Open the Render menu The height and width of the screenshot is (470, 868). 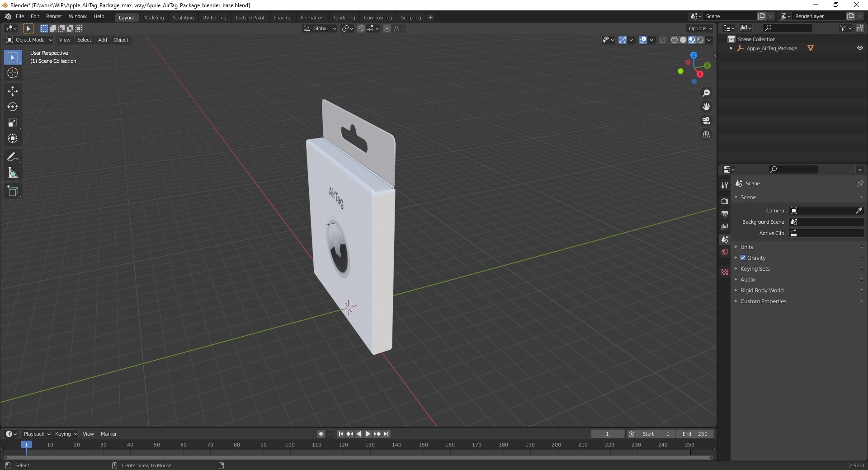(x=54, y=16)
